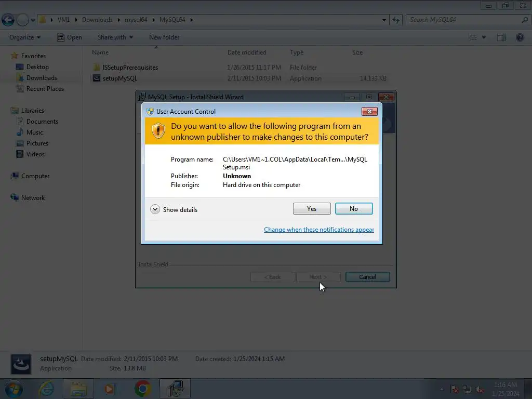Launch Google Chrome from the taskbar

[x=142, y=389]
